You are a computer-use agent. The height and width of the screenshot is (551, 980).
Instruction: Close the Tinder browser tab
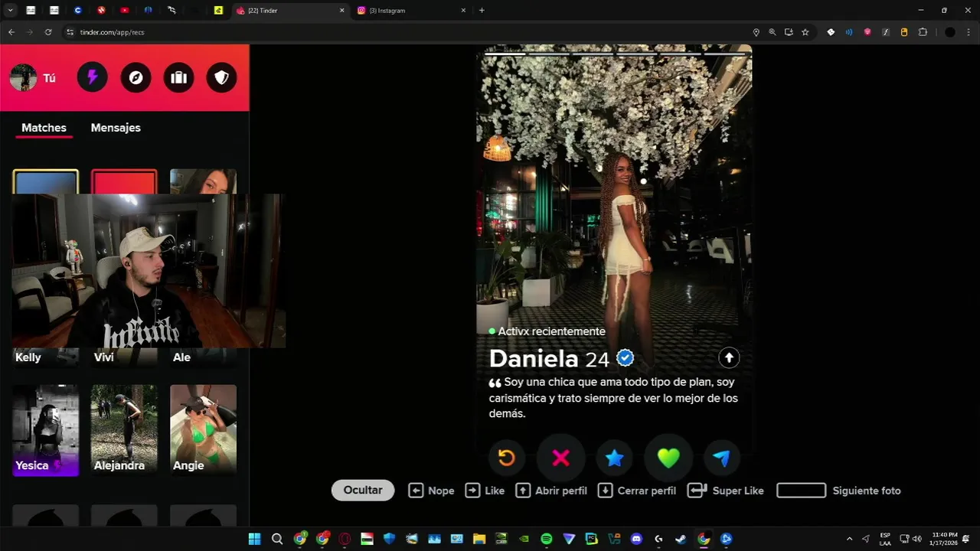coord(341,11)
